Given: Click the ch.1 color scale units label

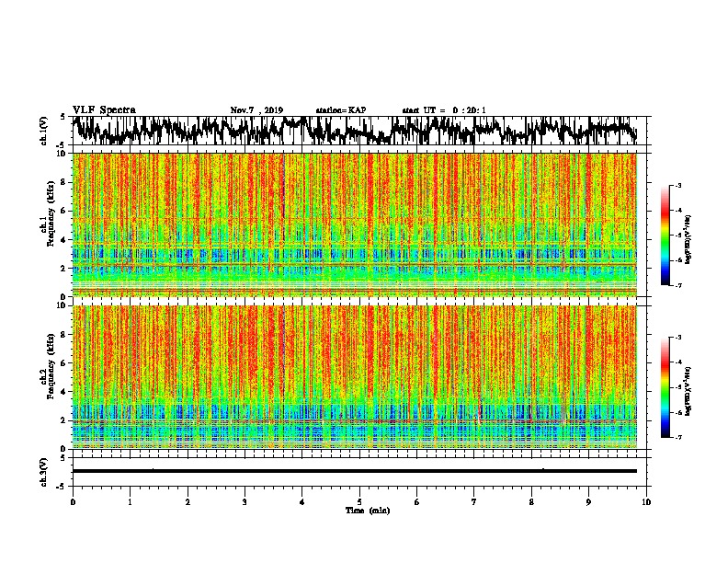Looking at the screenshot, I should [688, 239].
